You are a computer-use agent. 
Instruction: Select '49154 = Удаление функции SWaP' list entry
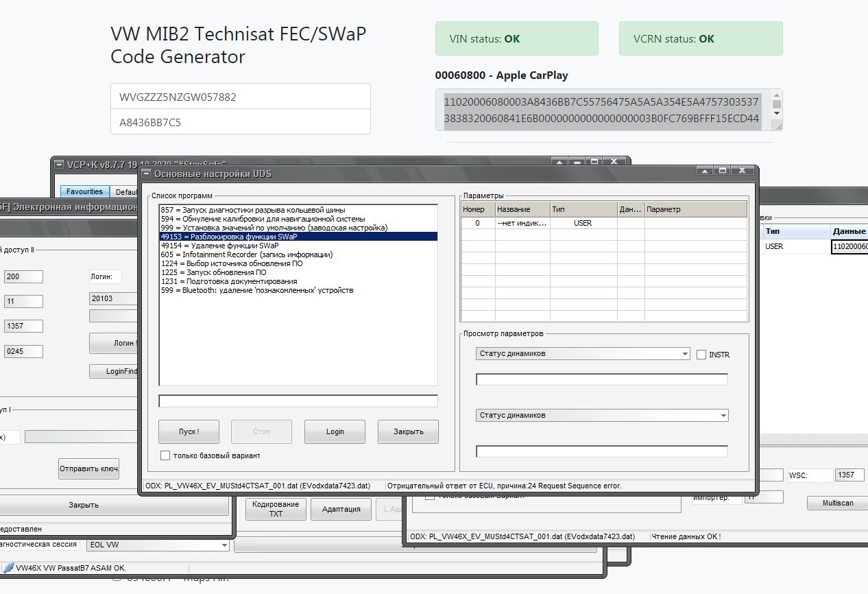219,246
